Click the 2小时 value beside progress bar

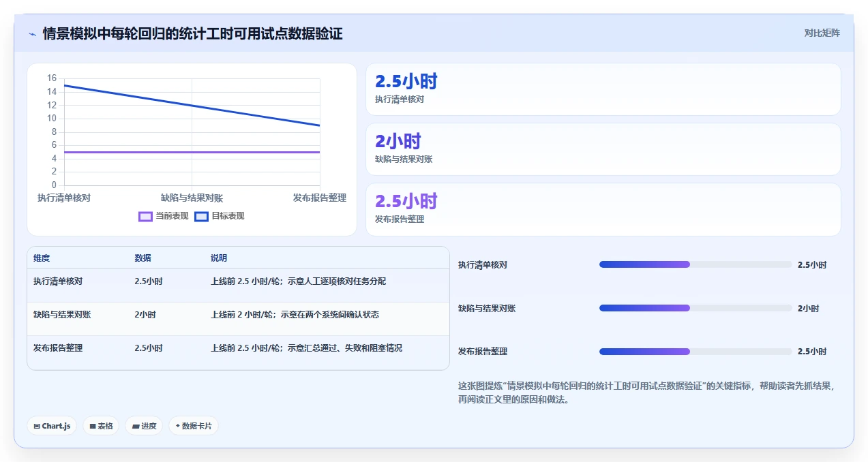point(808,308)
